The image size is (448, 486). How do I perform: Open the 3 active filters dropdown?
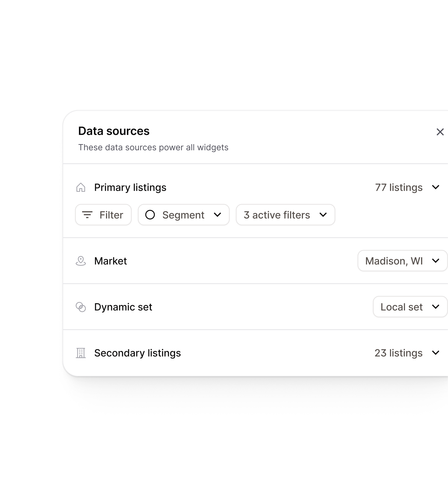point(285,215)
